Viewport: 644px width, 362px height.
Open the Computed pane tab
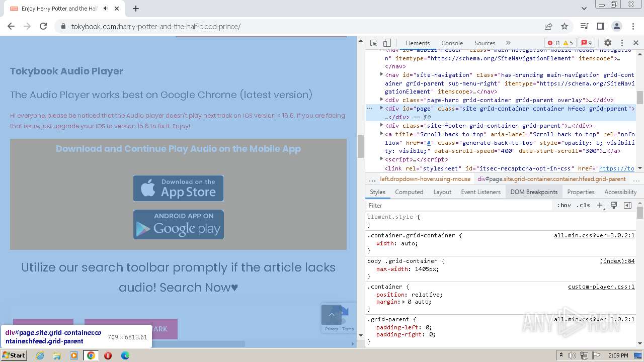coord(409,192)
